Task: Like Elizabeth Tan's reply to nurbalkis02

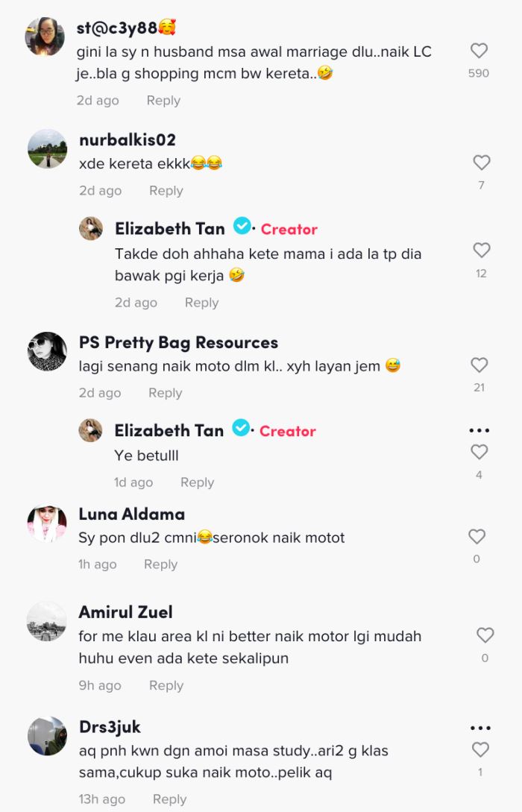Action: pyautogui.click(x=479, y=251)
